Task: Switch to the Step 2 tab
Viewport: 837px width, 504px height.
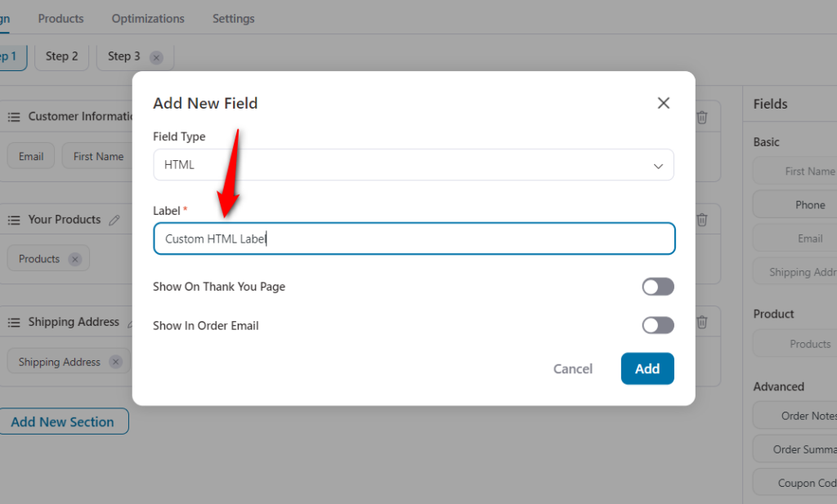Action: [61, 56]
